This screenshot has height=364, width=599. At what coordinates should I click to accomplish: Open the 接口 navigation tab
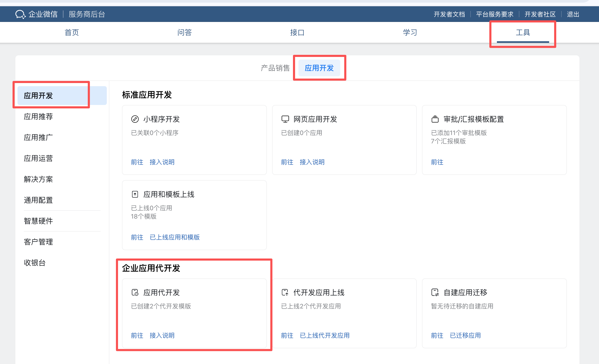coord(297,33)
